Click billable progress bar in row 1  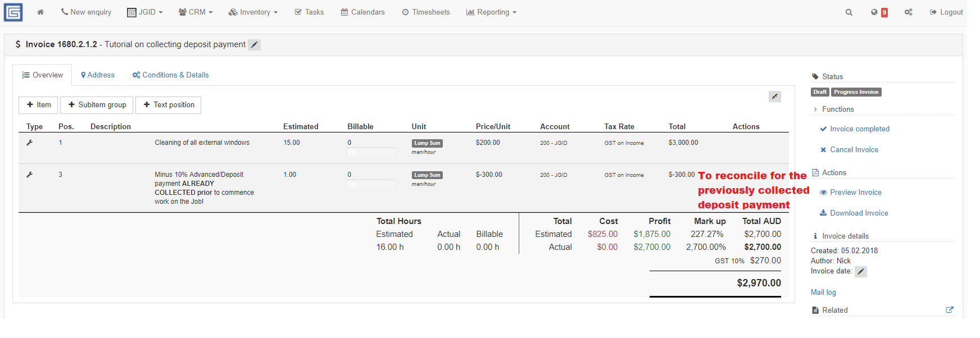tap(371, 152)
